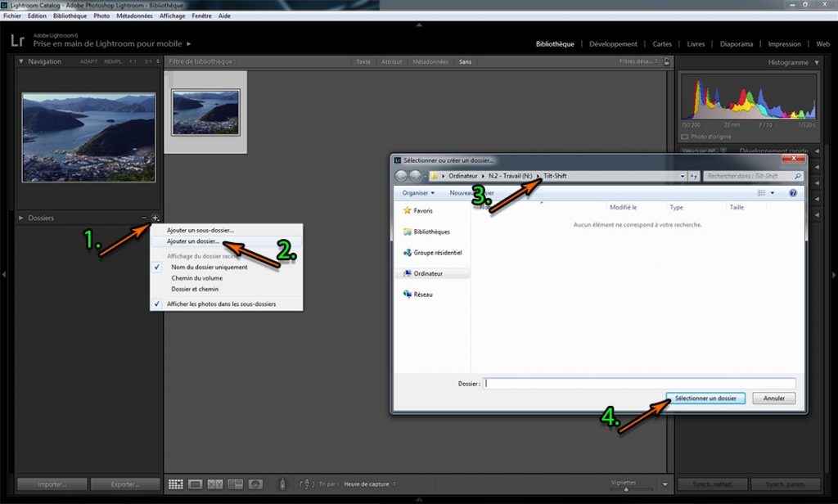Collapse the Navigation panel
838x504 pixels.
[x=21, y=62]
